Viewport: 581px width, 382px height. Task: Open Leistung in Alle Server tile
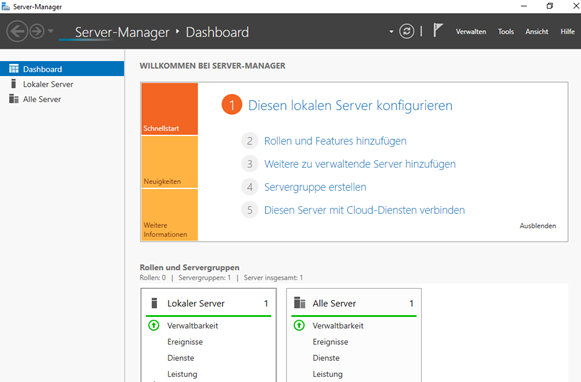click(327, 374)
